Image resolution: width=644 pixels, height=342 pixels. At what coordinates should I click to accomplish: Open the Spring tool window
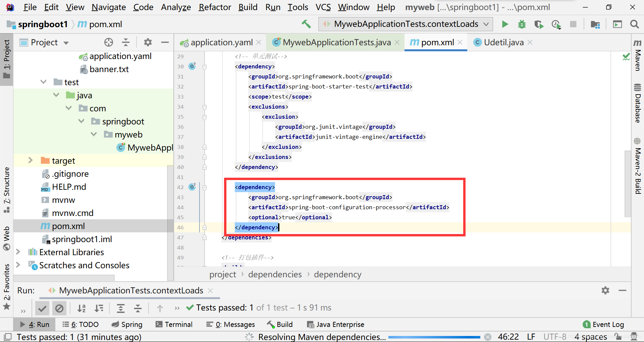(127, 325)
